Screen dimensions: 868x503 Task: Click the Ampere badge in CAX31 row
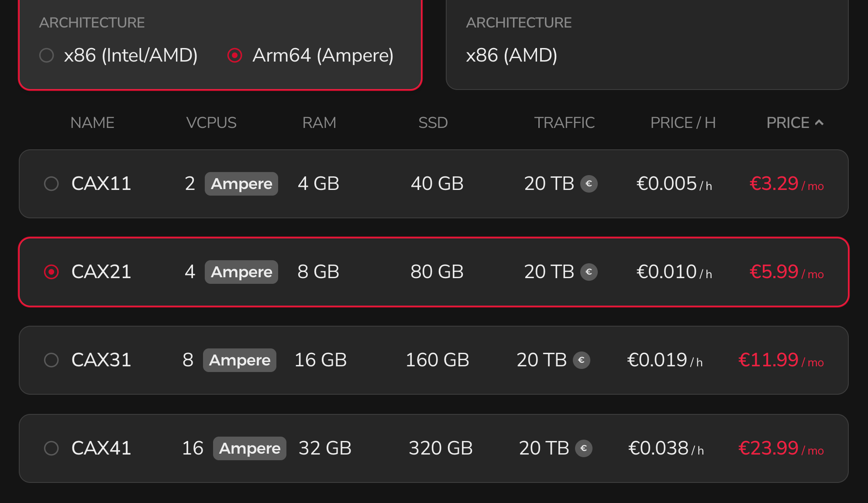(x=240, y=360)
